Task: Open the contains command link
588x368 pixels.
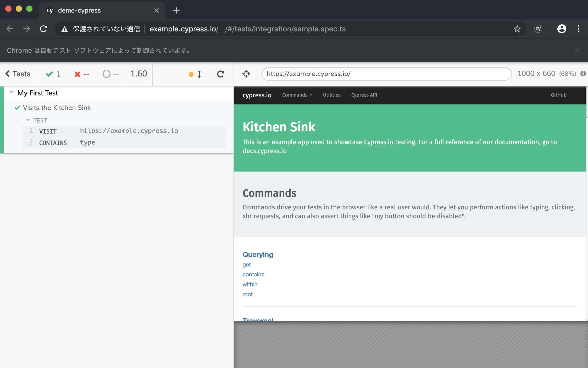Action: pos(253,275)
